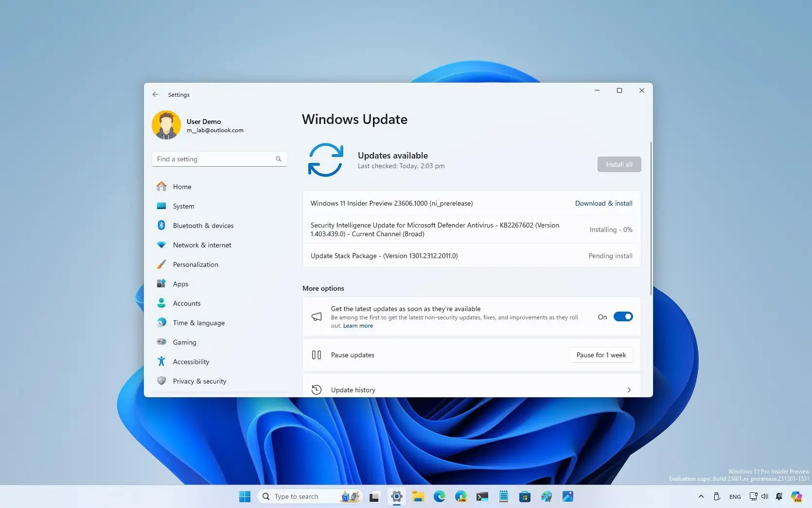Click the volume icon in system tray
The height and width of the screenshot is (508, 812).
pos(765,496)
